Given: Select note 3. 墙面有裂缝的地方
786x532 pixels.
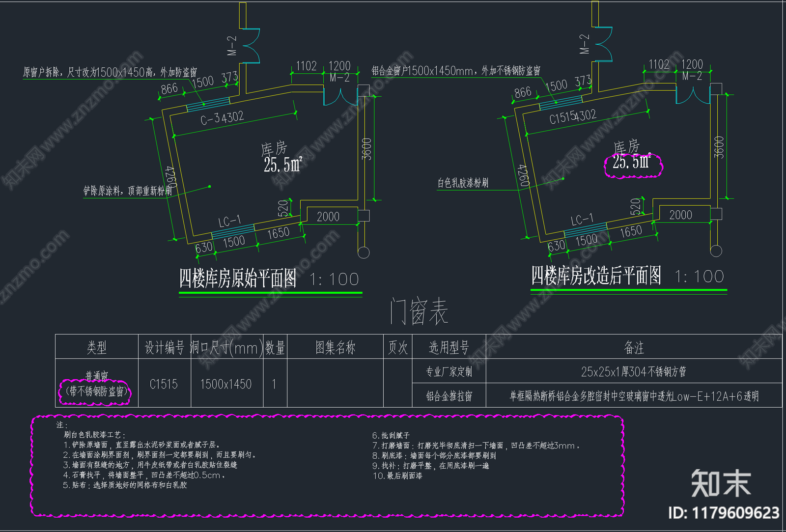Looking at the screenshot, I should [150, 465].
